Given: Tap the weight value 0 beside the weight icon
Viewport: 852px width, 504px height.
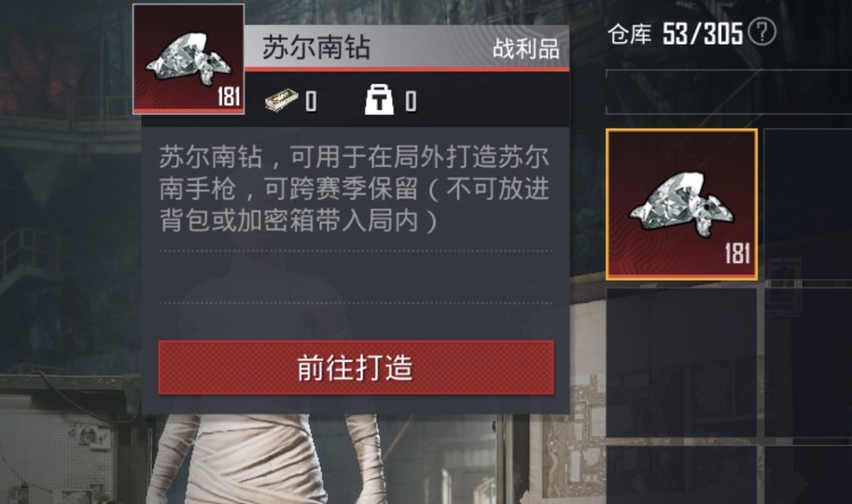Looking at the screenshot, I should coord(411,101).
